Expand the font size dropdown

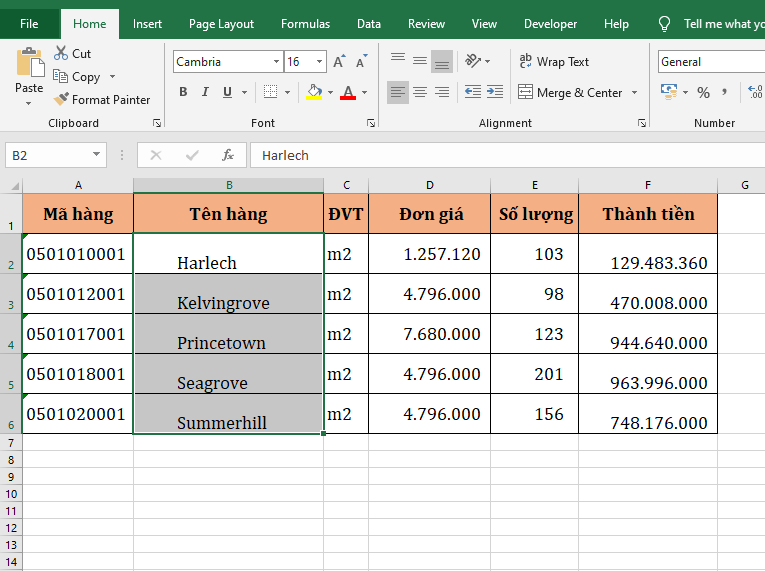(x=321, y=62)
